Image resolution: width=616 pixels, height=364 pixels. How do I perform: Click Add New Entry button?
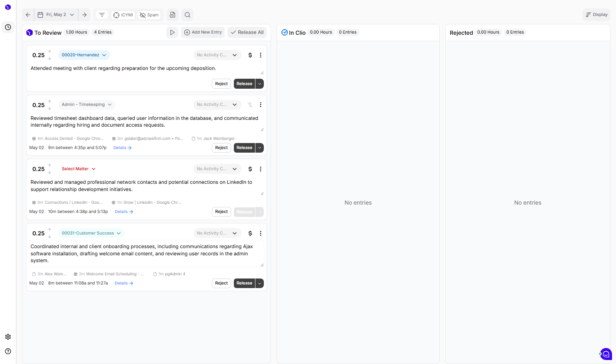(203, 32)
